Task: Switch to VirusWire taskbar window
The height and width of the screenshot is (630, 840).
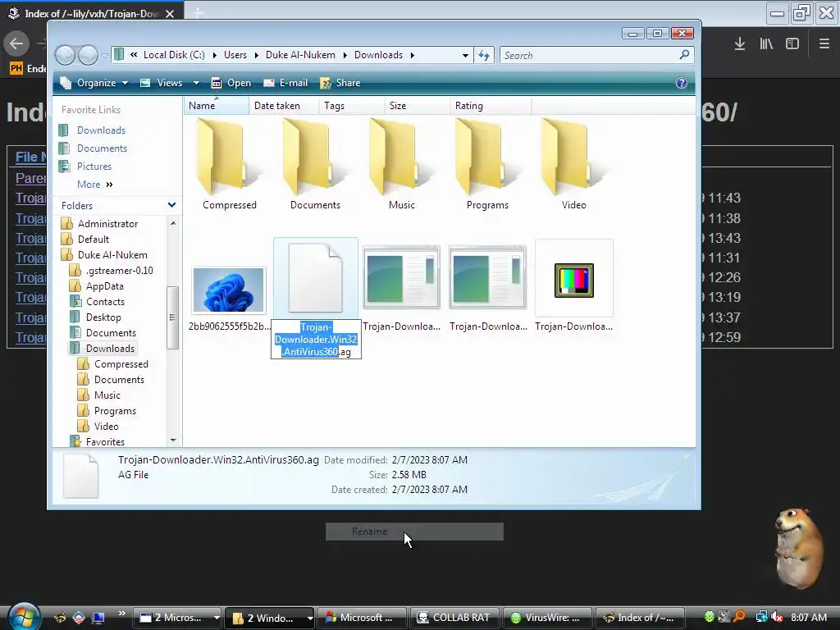Action: point(547,618)
